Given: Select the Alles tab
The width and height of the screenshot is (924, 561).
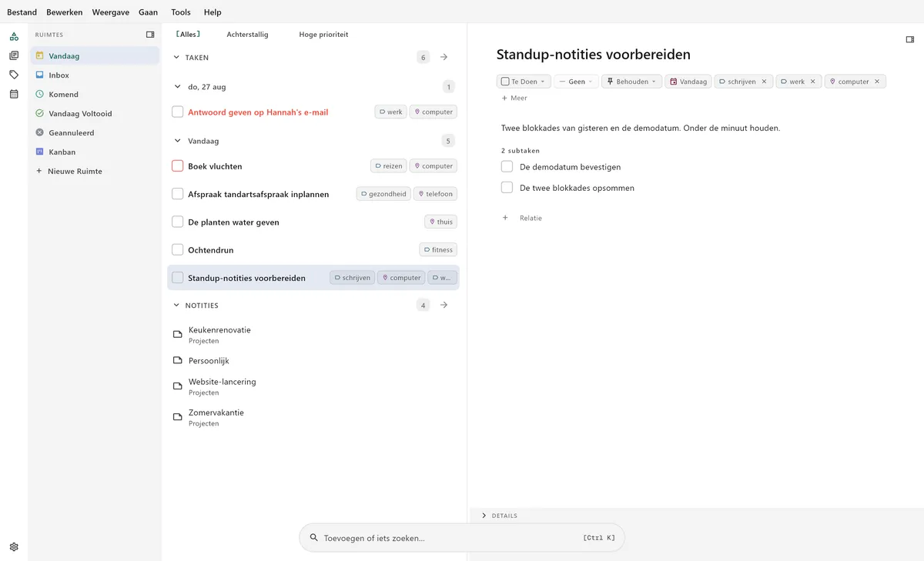Looking at the screenshot, I should (188, 35).
